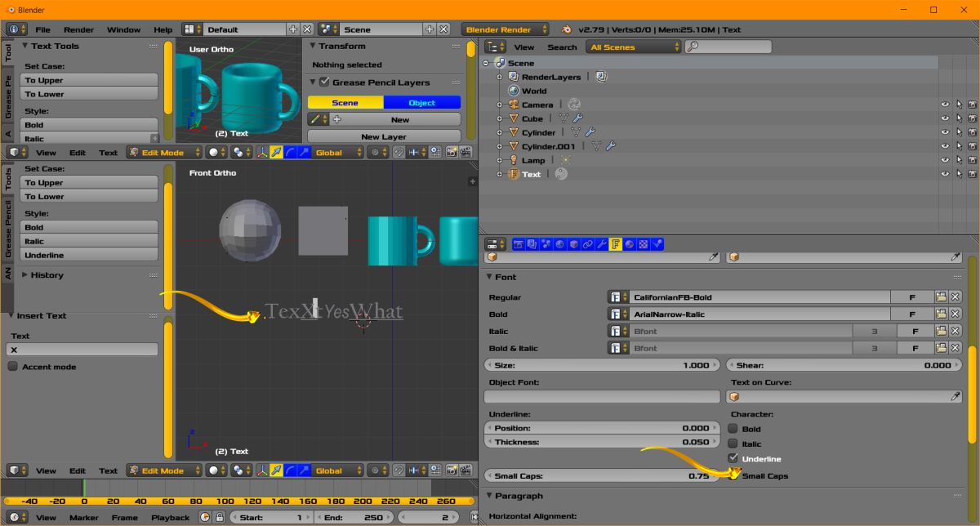
Task: Toggle renderability camera icon for Cylinder.001
Action: coord(972,146)
